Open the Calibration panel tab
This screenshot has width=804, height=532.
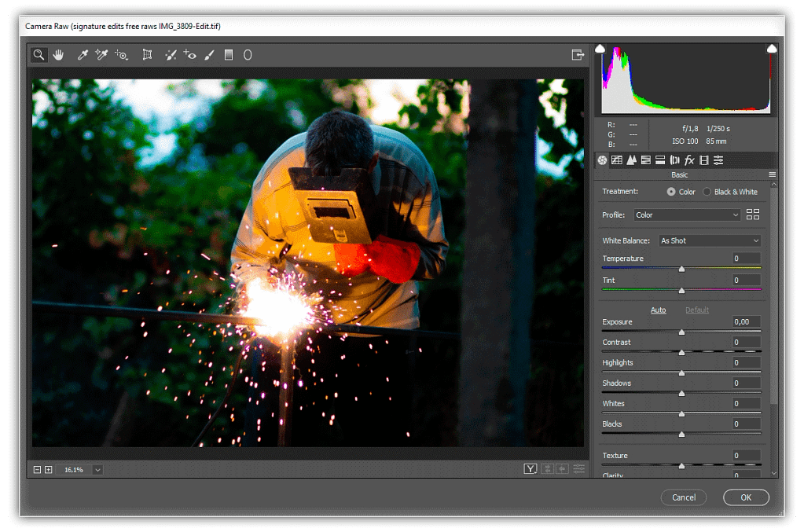(x=704, y=160)
